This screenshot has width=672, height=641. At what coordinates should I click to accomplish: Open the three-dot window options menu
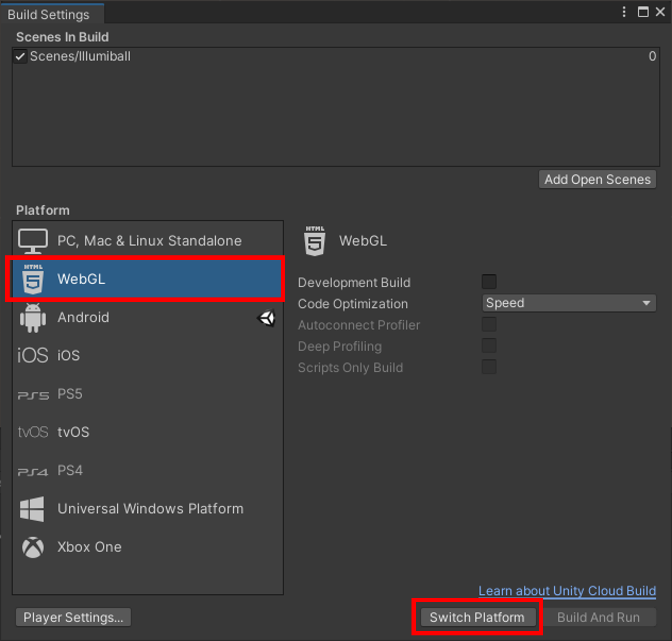click(624, 12)
